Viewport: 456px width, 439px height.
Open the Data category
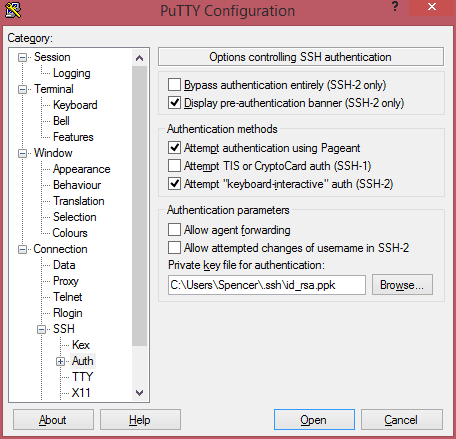pyautogui.click(x=64, y=265)
